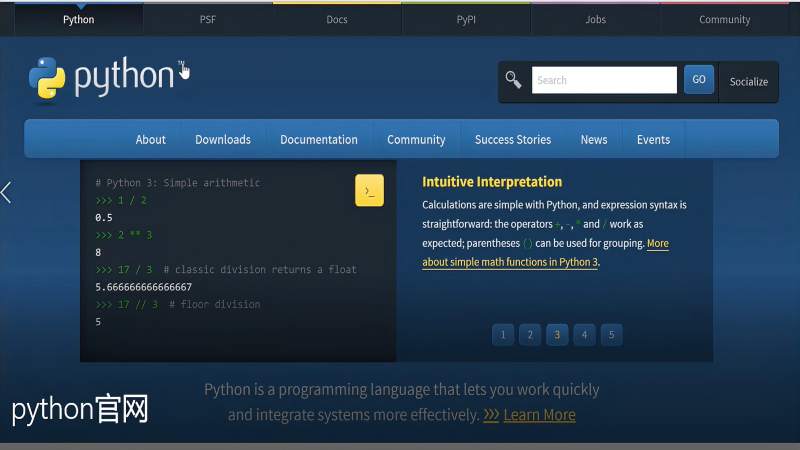Image resolution: width=800 pixels, height=450 pixels.
Task: Open the PSF top tab
Action: (x=208, y=19)
